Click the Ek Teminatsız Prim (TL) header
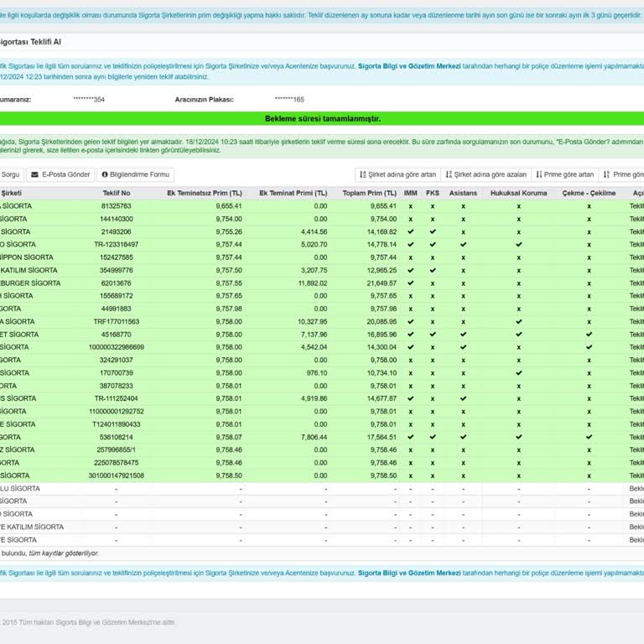The width and height of the screenshot is (644, 644). click(204, 193)
